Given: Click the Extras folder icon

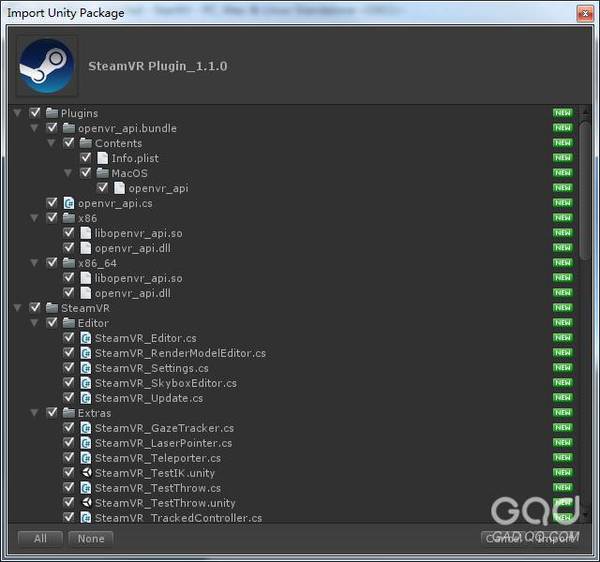Looking at the screenshot, I should (x=68, y=413).
